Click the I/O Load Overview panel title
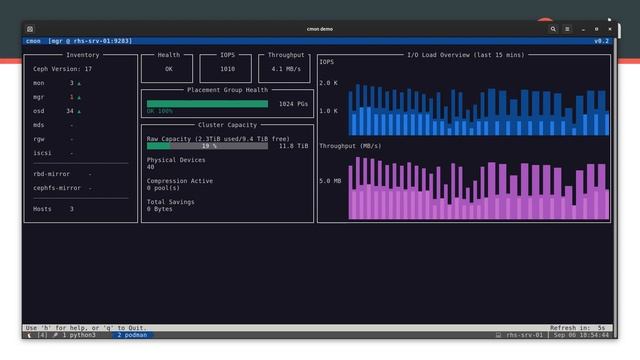The height and width of the screenshot is (360, 640). click(466, 55)
